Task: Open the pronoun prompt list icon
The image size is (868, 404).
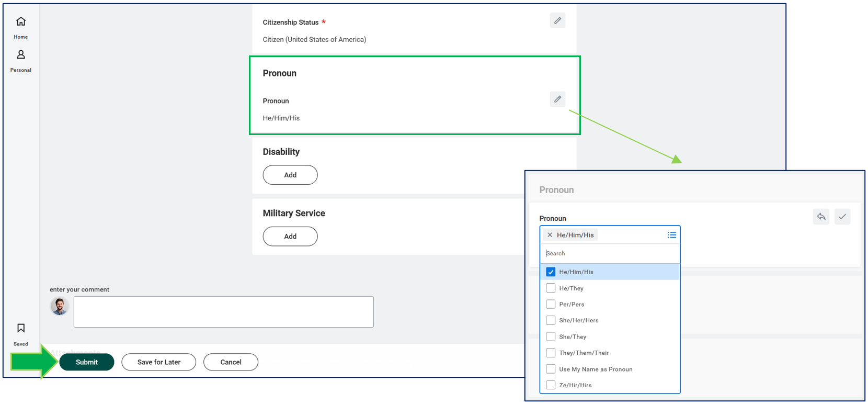Action: coord(672,235)
